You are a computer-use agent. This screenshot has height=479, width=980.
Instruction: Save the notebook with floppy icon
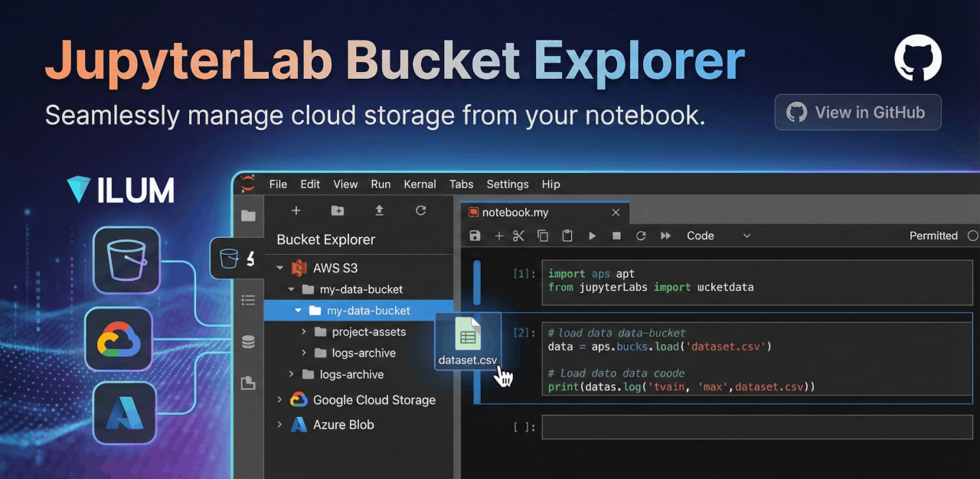coord(475,236)
